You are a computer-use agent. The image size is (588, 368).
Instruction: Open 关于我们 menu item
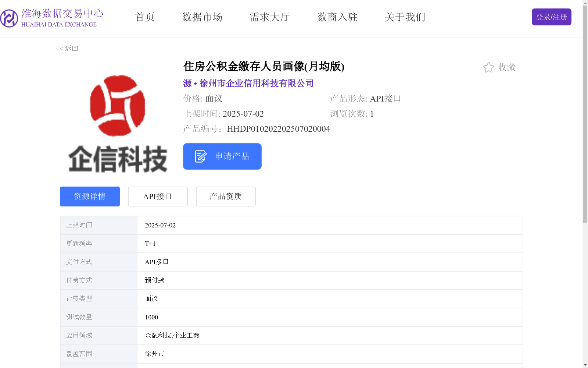tap(405, 17)
